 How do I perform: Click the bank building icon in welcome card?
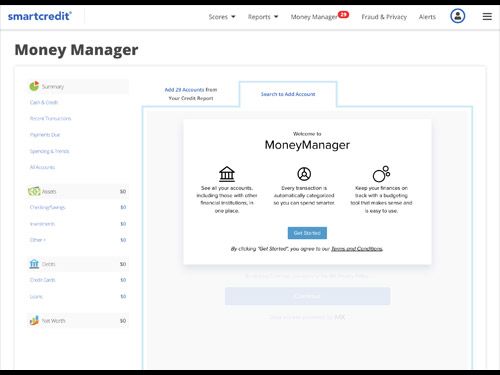(227, 174)
